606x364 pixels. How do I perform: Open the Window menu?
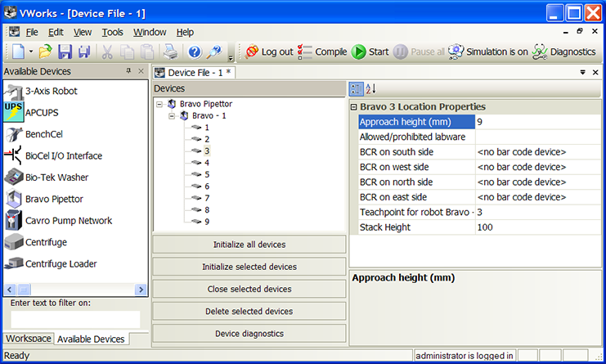[150, 32]
